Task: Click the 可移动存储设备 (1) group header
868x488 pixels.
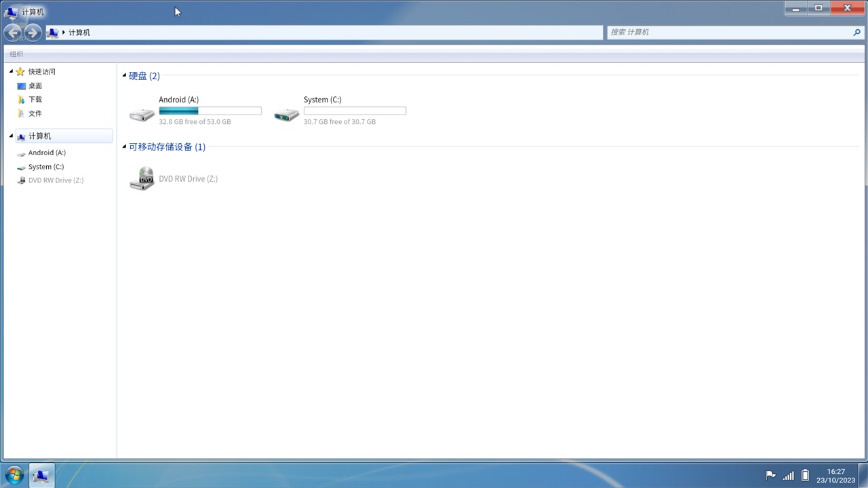Action: pyautogui.click(x=167, y=147)
